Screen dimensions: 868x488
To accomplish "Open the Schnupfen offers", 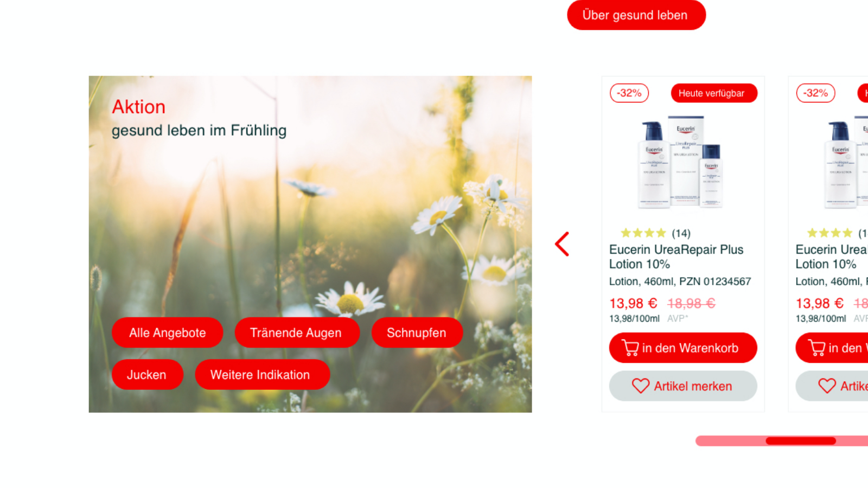I will pos(417,332).
